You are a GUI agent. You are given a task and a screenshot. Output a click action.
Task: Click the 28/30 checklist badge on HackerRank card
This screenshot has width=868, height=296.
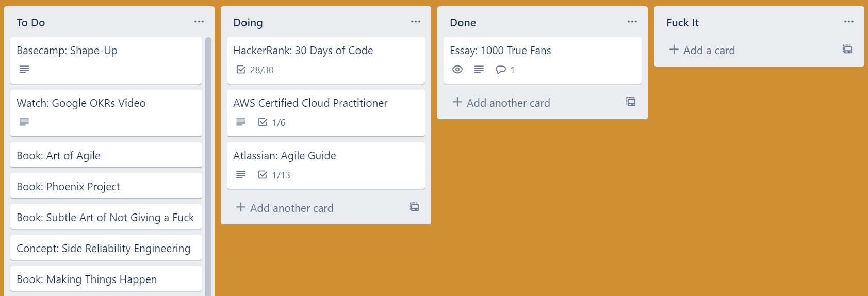click(x=255, y=70)
